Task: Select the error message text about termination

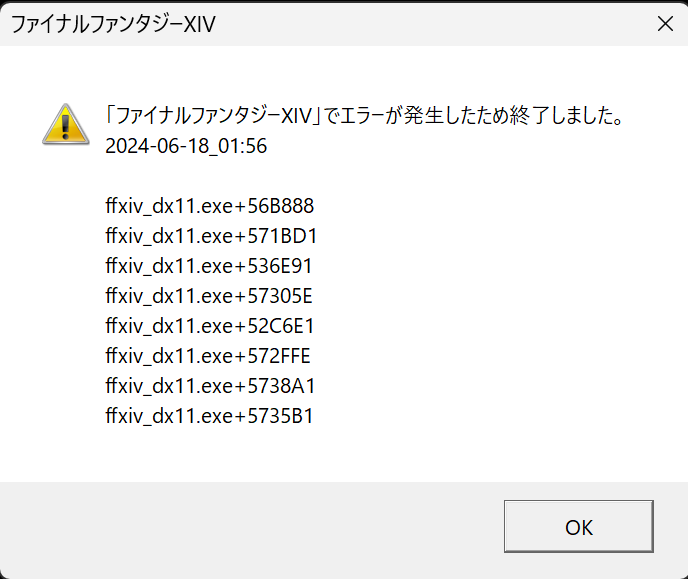Action: (364, 116)
